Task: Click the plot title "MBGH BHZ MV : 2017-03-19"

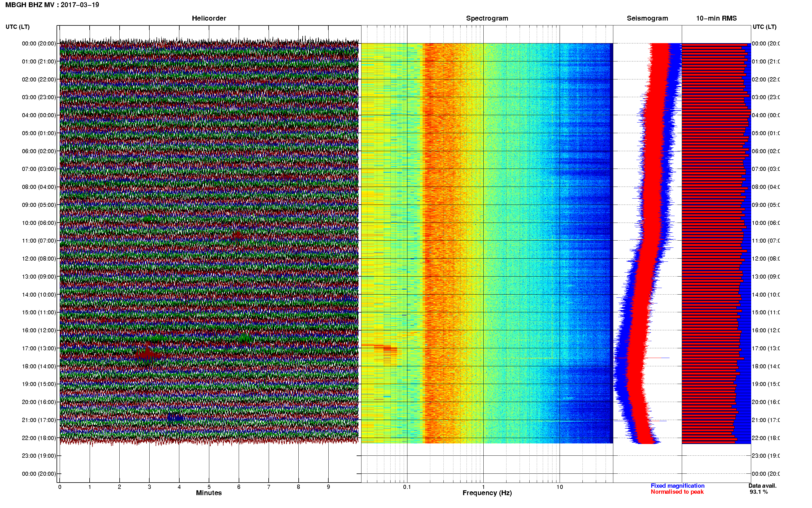Action: 52,5
